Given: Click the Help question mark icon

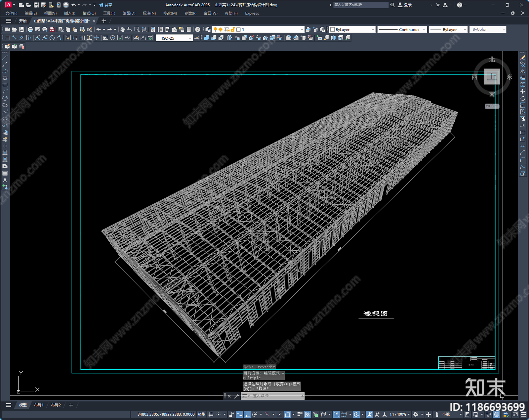Looking at the screenshot, I should click(198, 29).
